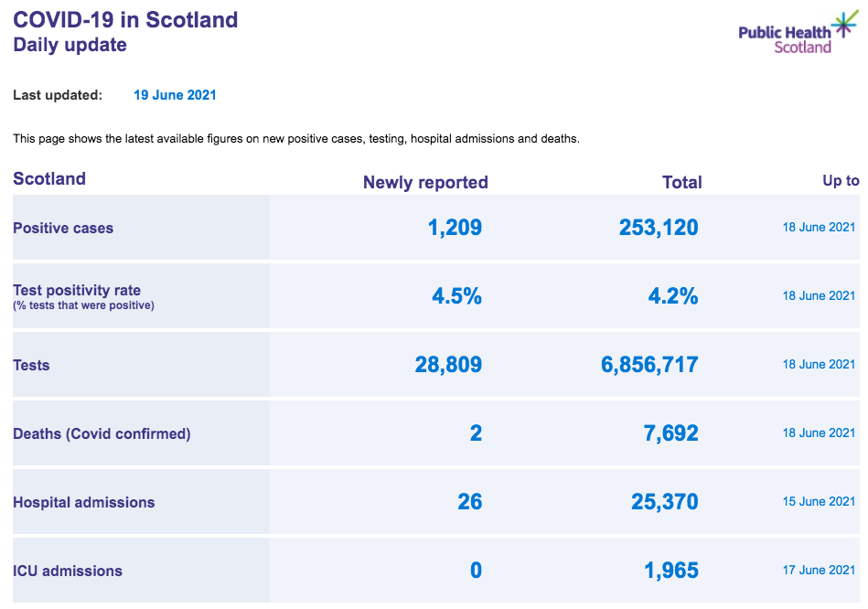Select the Positive cases row label
868x609 pixels.
coord(63,228)
